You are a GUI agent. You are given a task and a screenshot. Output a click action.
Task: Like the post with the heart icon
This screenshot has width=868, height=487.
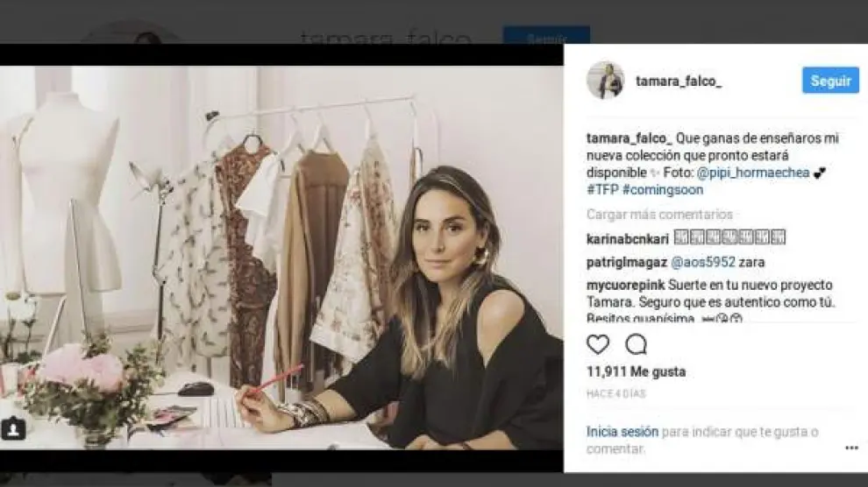pyautogui.click(x=598, y=344)
